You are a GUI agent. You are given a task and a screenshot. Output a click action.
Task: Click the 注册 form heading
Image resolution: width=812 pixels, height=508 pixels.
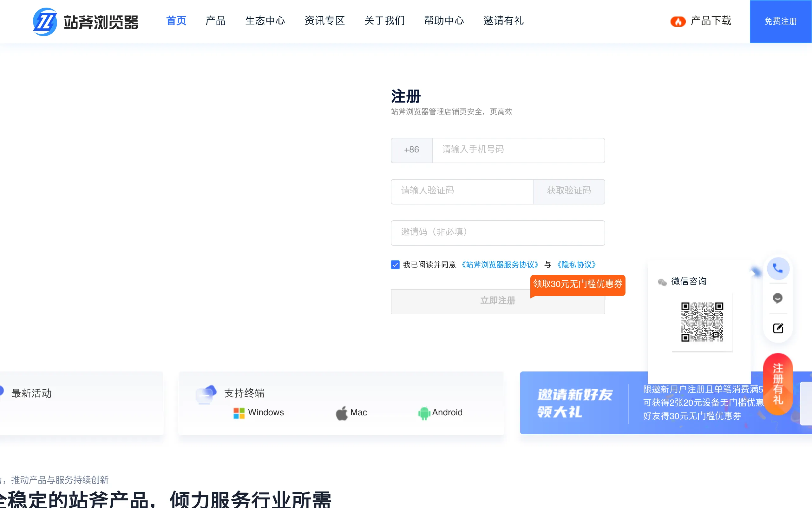(x=406, y=97)
